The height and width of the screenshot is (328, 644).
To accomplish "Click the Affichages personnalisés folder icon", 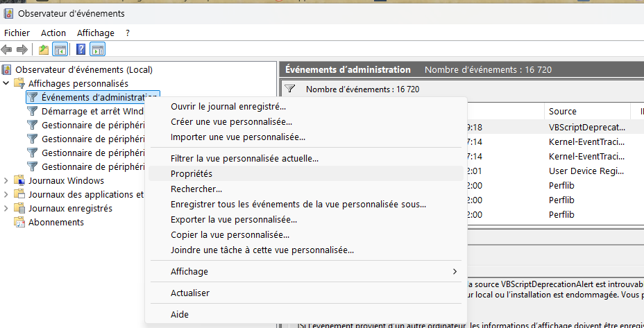I will [19, 83].
